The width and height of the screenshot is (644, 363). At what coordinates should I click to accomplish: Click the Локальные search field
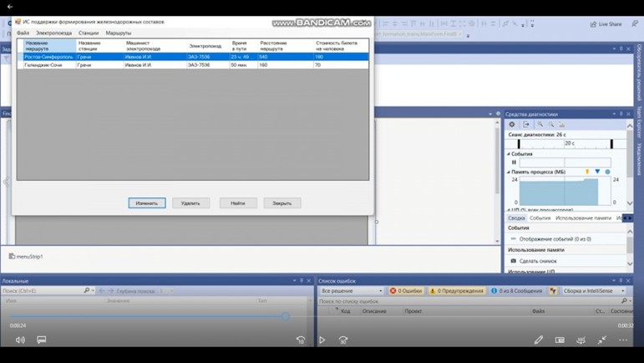click(x=43, y=290)
